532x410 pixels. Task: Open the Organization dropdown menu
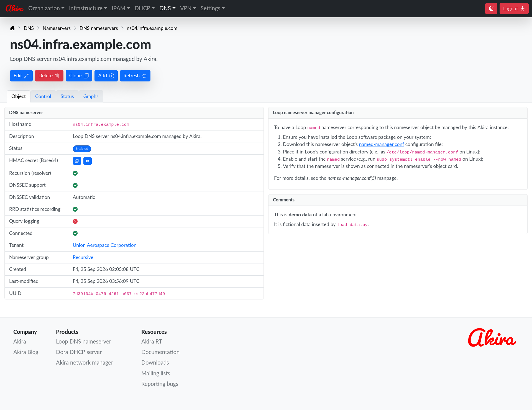46,8
